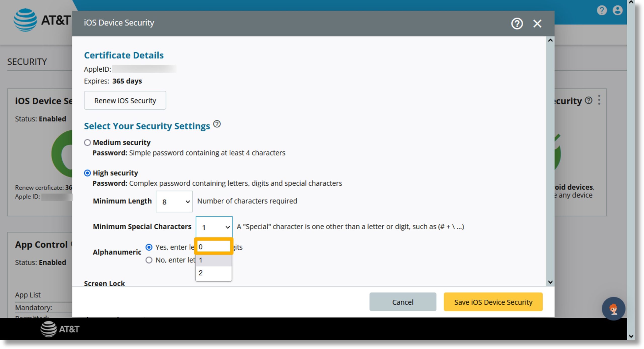The width and height of the screenshot is (644, 349).
Task: Click the chat support agent icon bottom right
Action: click(x=611, y=308)
